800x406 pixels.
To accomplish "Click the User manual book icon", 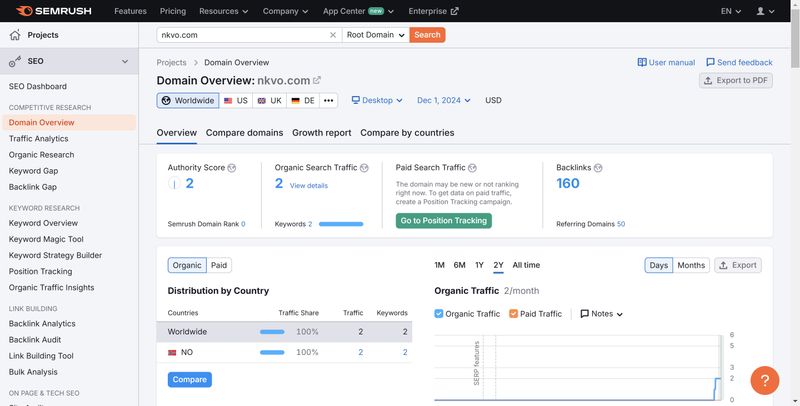I will coord(642,62).
